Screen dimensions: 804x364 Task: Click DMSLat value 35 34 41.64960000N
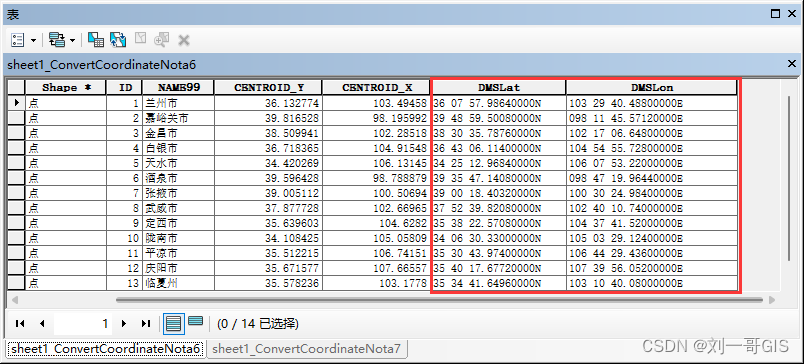pyautogui.click(x=499, y=283)
